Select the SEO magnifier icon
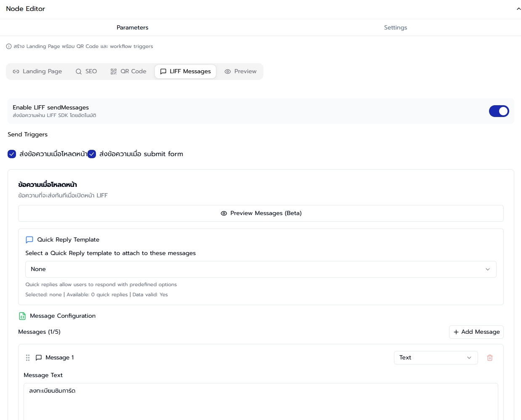Screen dimensions: 521x420 coord(78,71)
